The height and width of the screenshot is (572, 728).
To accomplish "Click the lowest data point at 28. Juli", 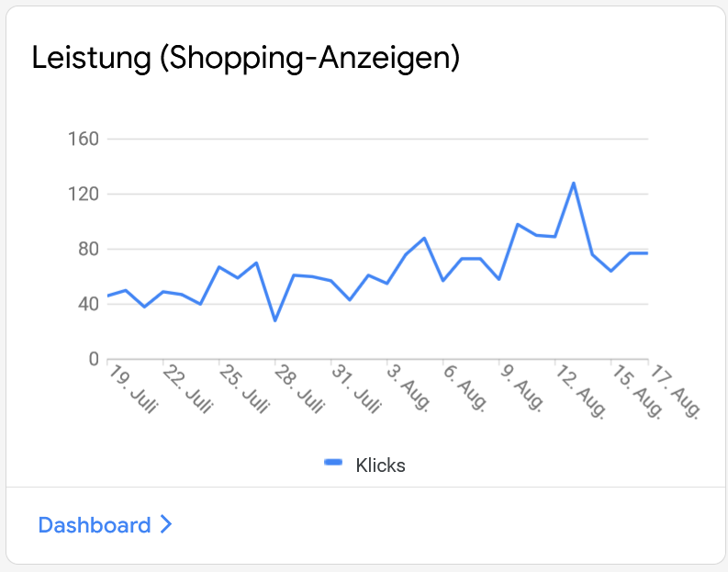I will [275, 320].
